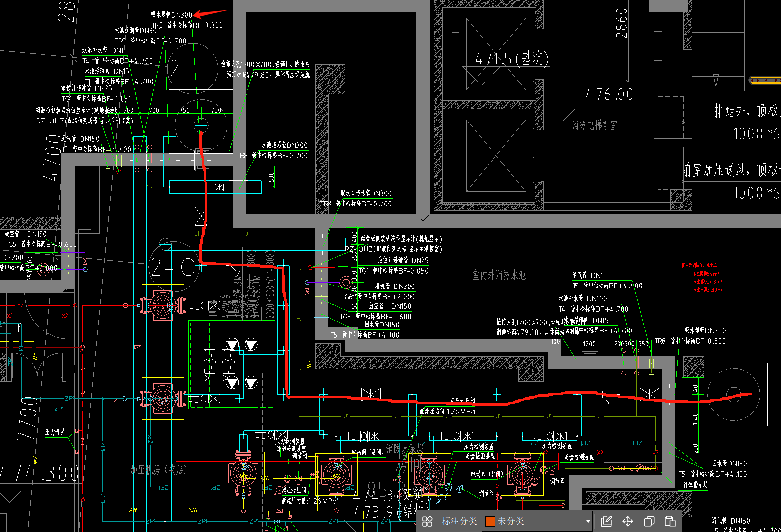Viewport: 781px width, 532px height.
Task: Select the 2-H grid axis bubble
Action: tap(193, 69)
